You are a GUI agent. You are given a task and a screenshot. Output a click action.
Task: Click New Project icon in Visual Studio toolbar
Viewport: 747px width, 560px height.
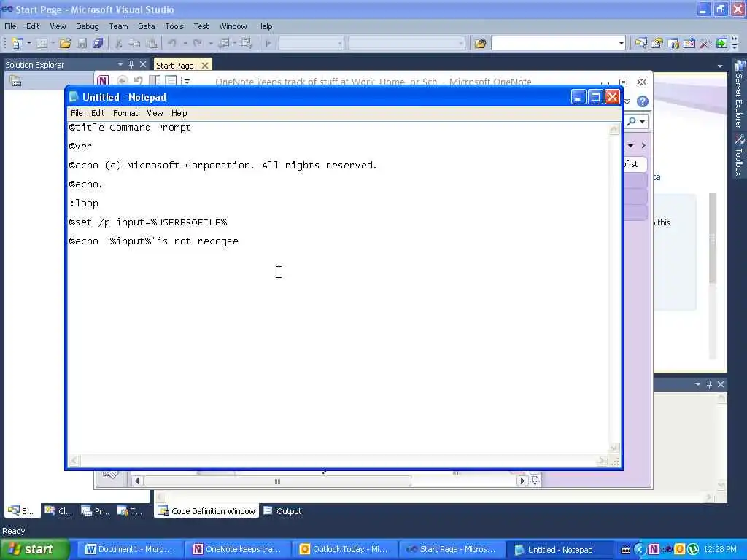coord(17,43)
